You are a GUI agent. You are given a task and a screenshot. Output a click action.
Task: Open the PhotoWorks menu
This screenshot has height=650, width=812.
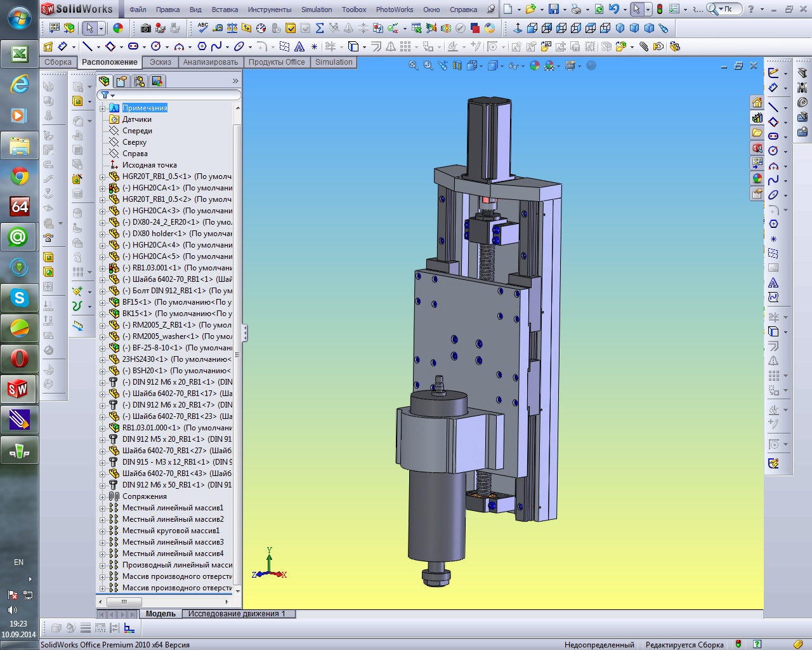(x=395, y=10)
